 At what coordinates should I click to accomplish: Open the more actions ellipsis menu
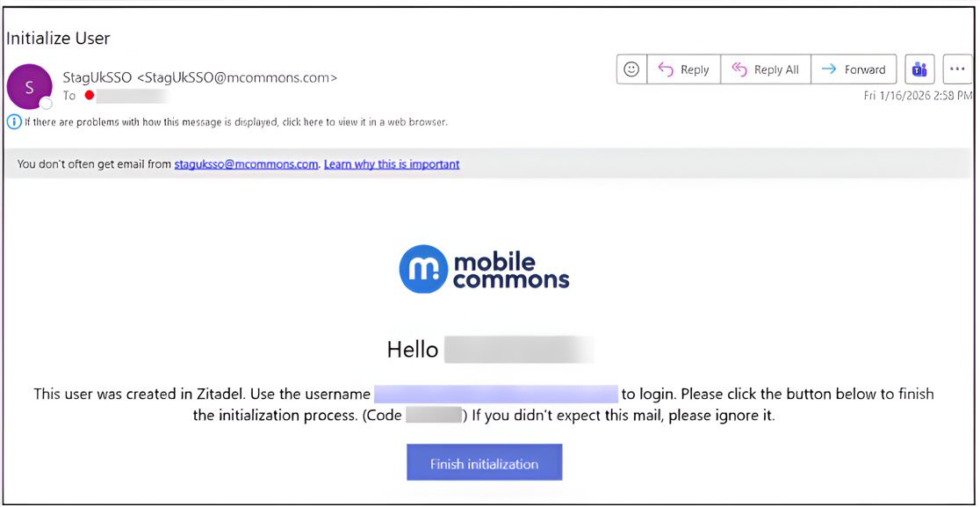[x=957, y=69]
